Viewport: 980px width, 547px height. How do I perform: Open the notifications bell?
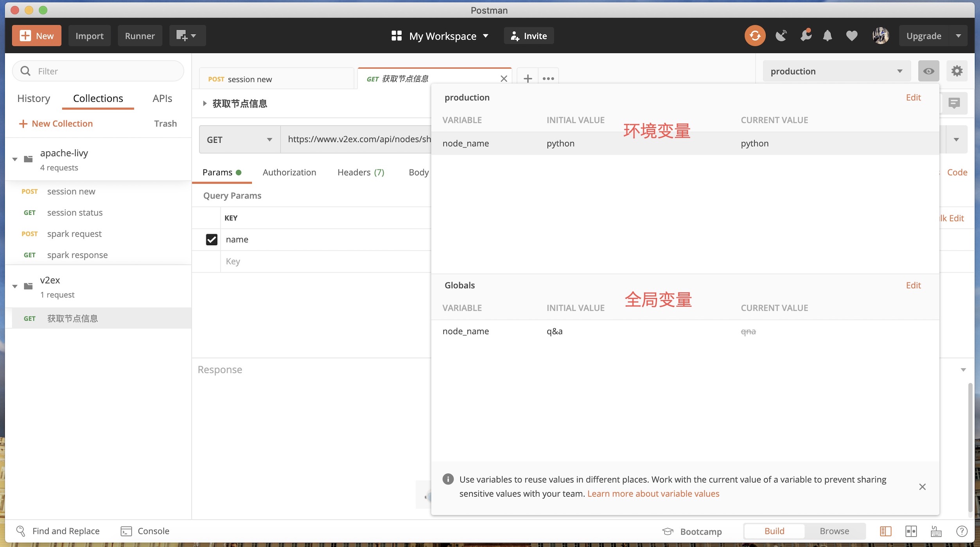pyautogui.click(x=827, y=36)
